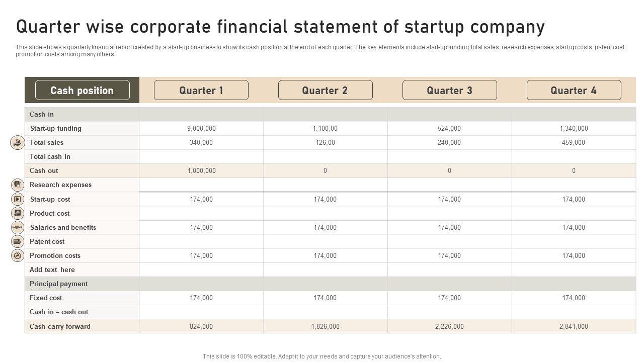Select the Quarter 1 column header
This screenshot has height=362, width=644.
tap(201, 90)
